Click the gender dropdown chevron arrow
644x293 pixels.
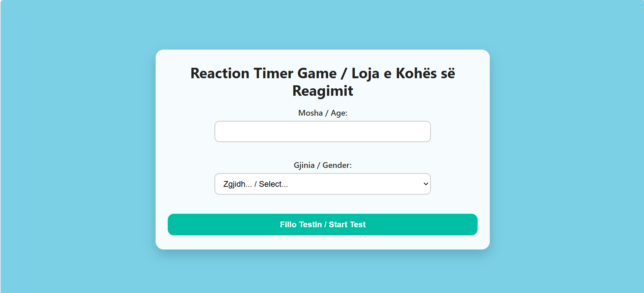click(426, 184)
